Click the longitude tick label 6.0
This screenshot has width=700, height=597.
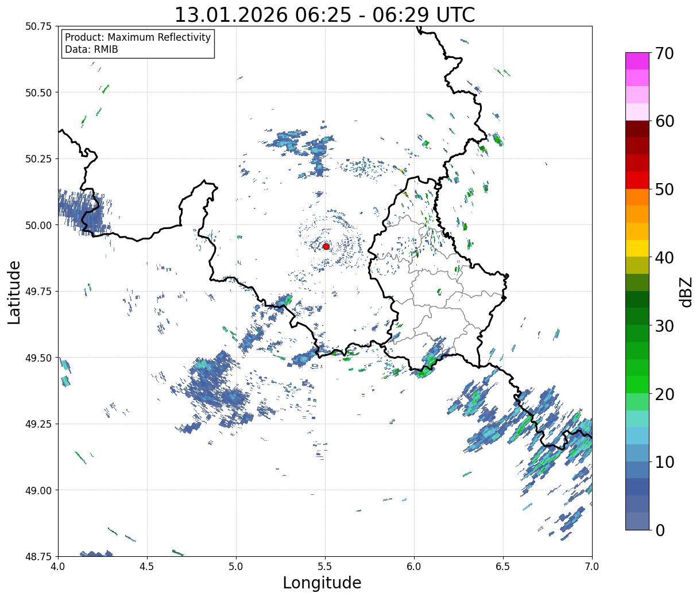pos(414,566)
